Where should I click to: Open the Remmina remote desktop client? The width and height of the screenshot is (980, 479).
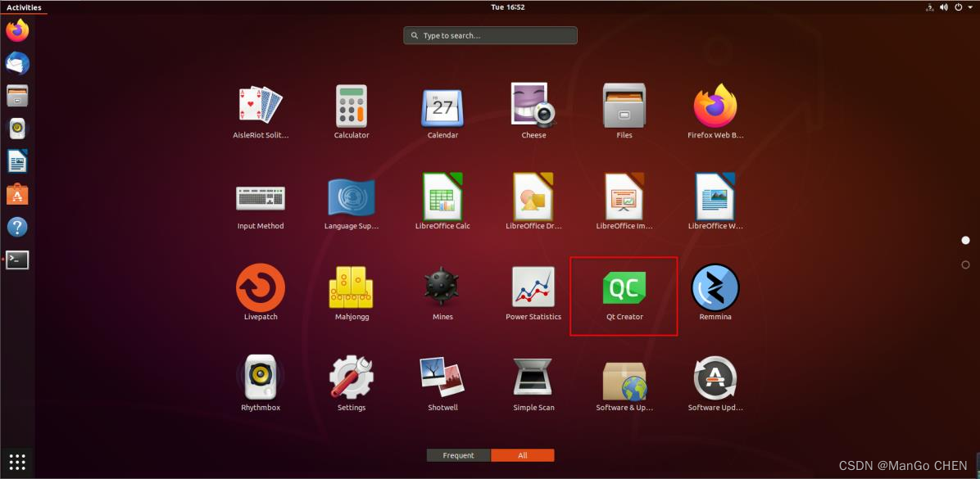click(715, 287)
